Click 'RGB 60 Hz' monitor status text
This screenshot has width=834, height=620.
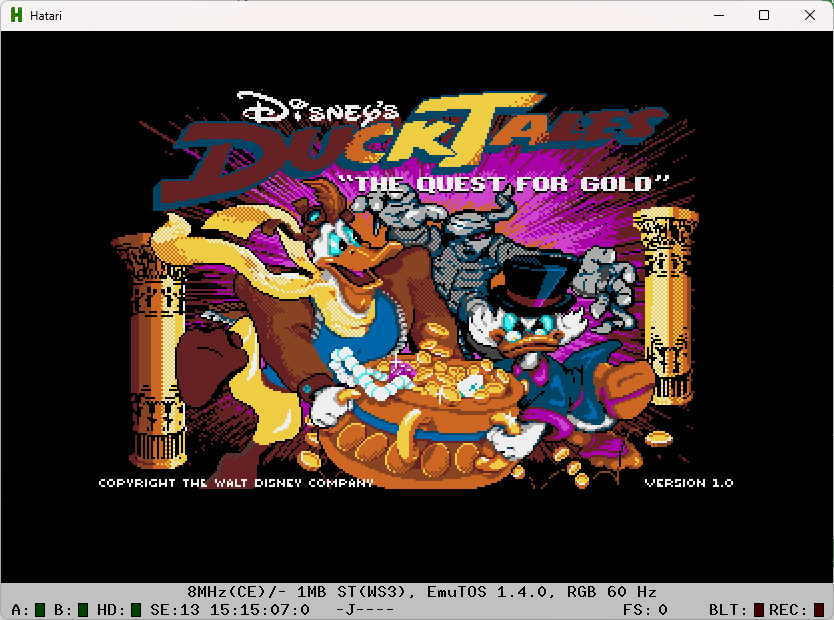pyautogui.click(x=611, y=592)
